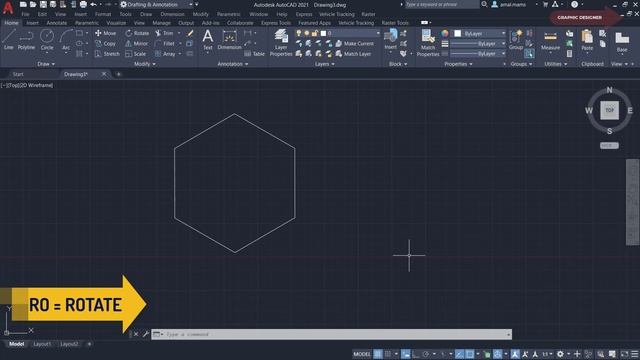Click the Trim tool
The image size is (640, 360).
pos(164,33)
